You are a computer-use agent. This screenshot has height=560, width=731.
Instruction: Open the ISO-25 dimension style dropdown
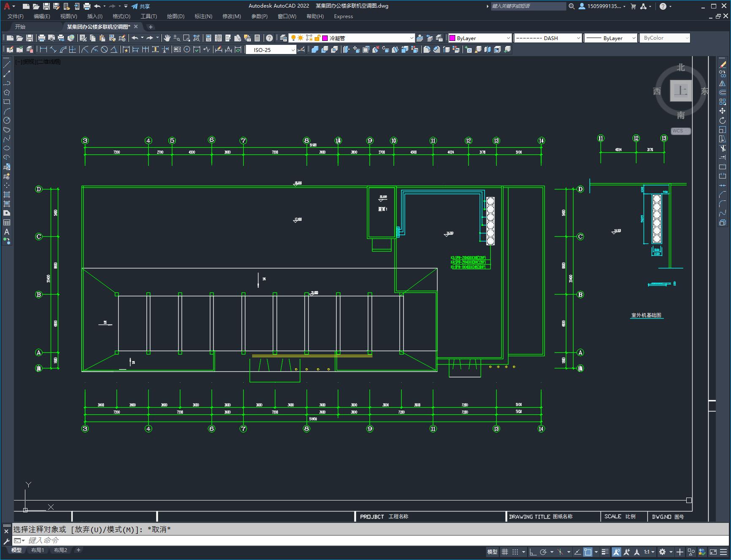(x=271, y=50)
